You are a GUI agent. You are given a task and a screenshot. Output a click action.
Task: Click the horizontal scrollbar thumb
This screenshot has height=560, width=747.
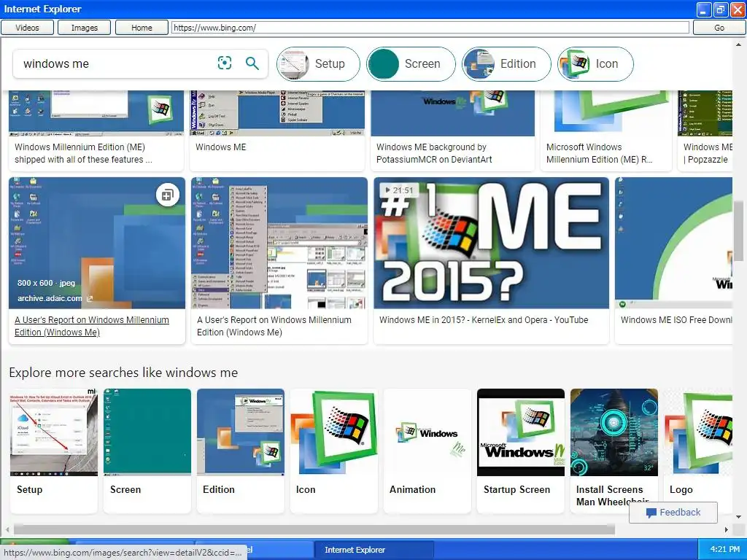pos(314,529)
